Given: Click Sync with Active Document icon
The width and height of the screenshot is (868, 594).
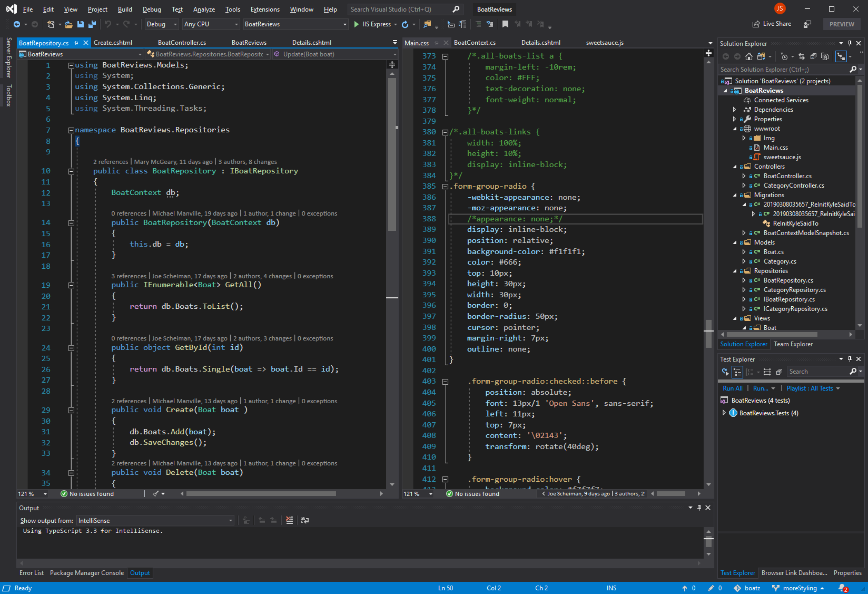Looking at the screenshot, I should (x=801, y=56).
